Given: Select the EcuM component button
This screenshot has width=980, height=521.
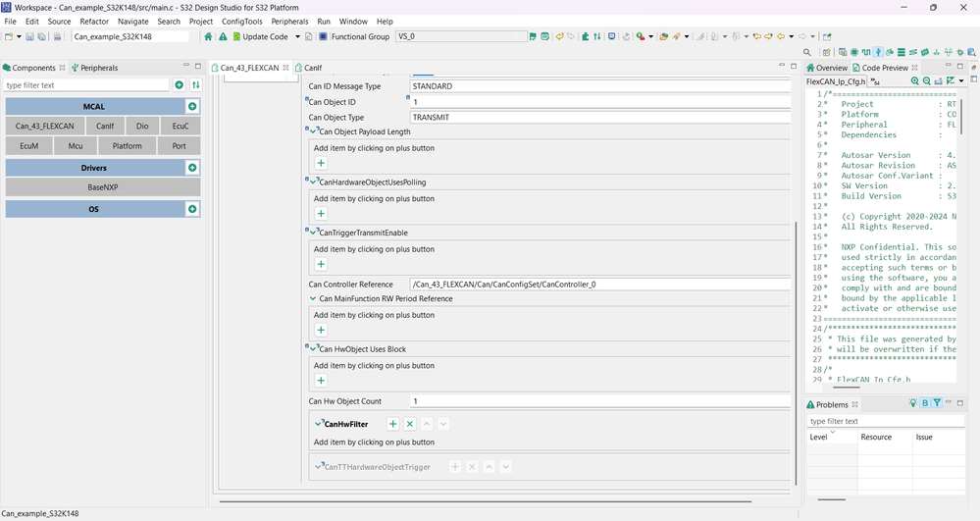Looking at the screenshot, I should click(x=28, y=146).
